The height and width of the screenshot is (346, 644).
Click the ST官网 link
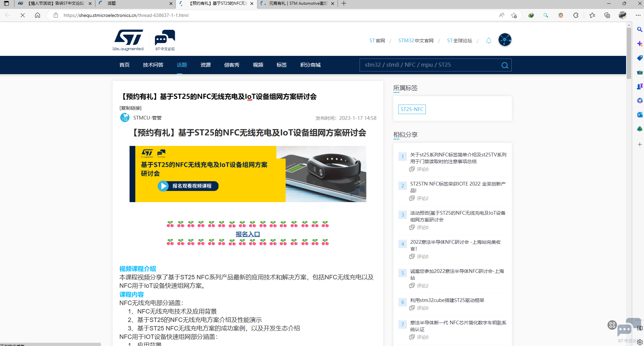click(377, 41)
